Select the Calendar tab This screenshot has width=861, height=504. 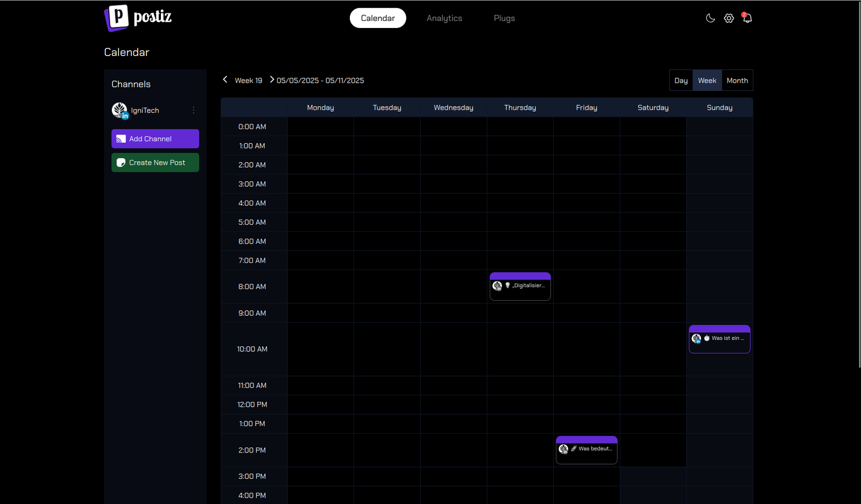378,18
